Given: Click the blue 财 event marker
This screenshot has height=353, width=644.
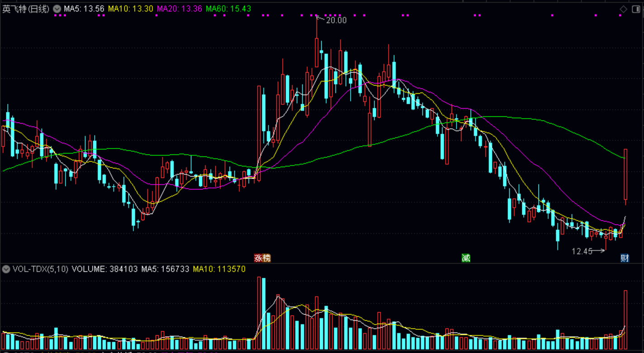Looking at the screenshot, I should [625, 258].
